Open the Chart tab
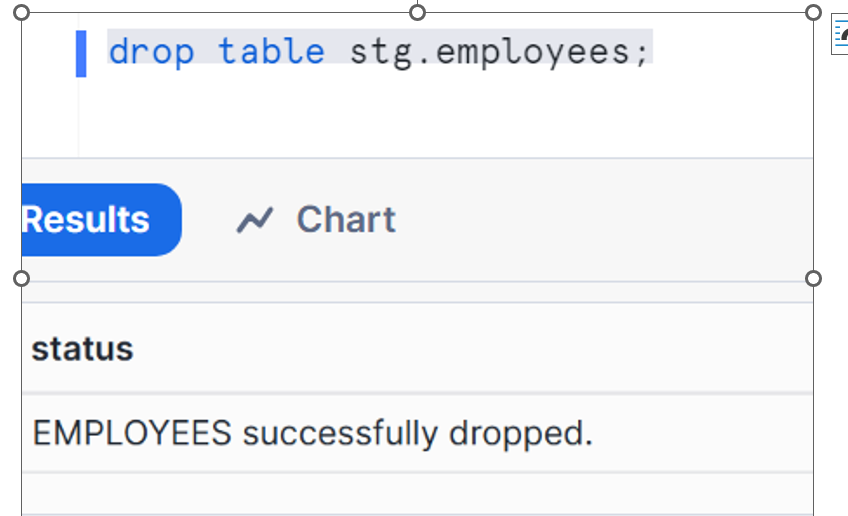Viewport: 848px width, 516px height. tap(345, 220)
